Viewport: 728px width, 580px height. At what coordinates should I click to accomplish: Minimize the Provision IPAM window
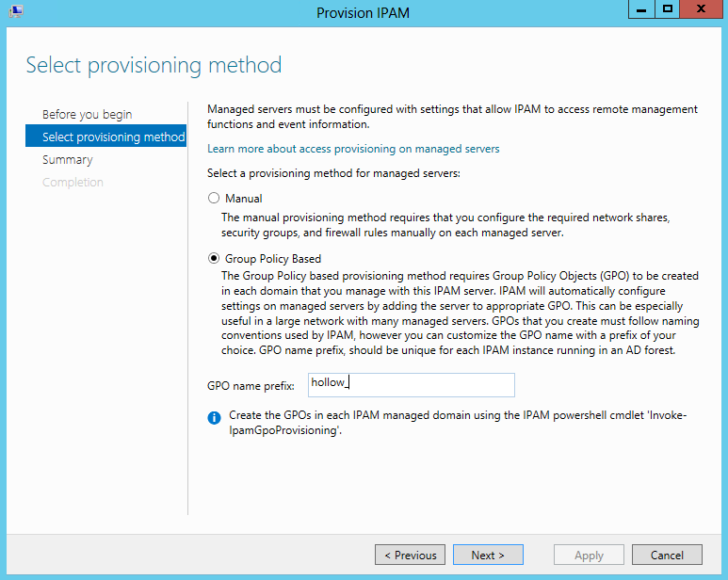point(640,10)
